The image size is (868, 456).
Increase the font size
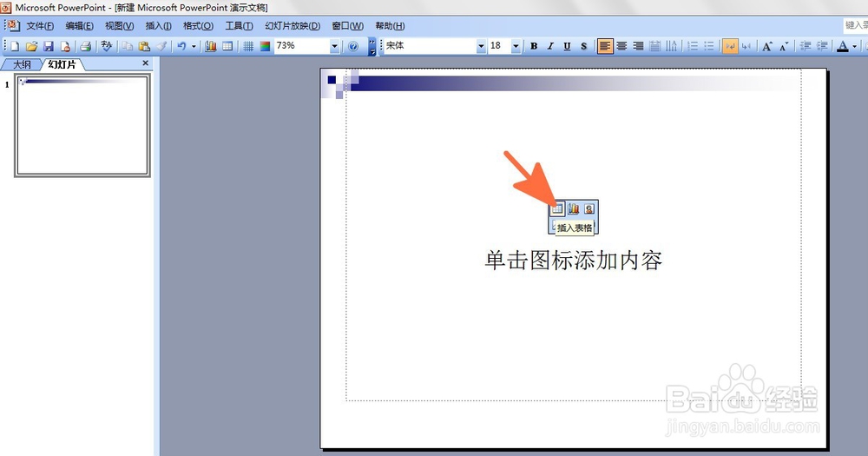coord(767,46)
